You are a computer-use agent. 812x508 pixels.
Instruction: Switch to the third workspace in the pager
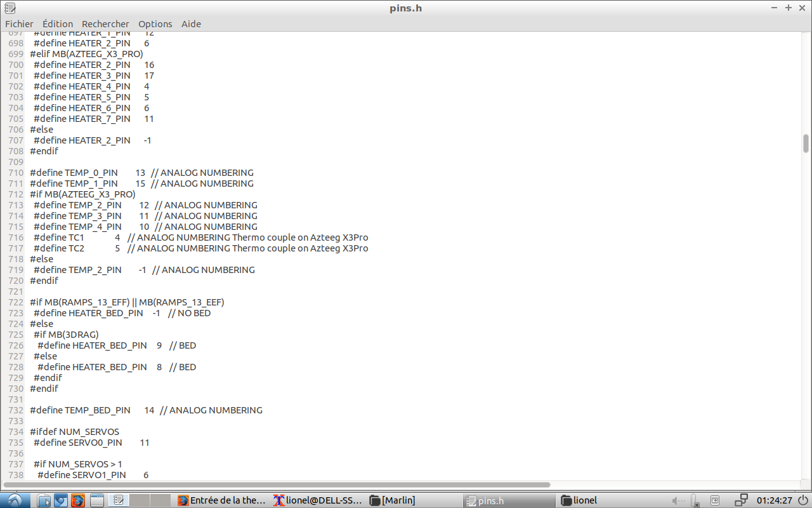160,500
